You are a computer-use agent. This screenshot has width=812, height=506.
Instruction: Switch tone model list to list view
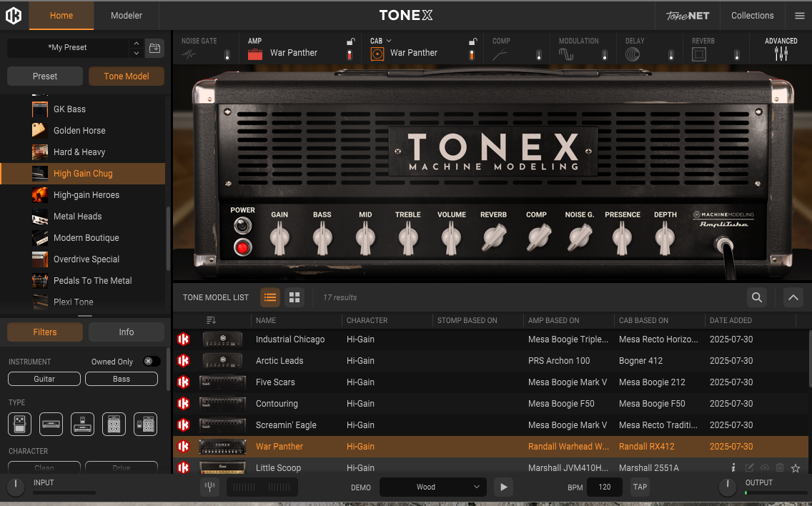click(269, 297)
